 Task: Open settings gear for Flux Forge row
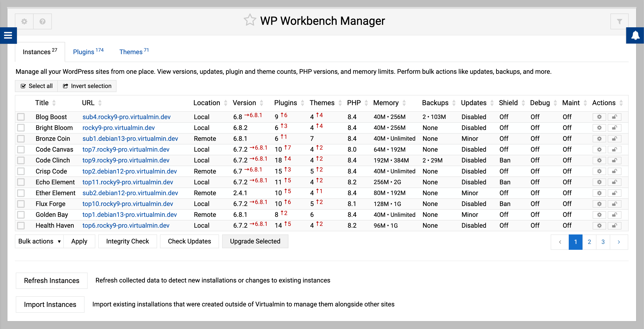point(599,204)
